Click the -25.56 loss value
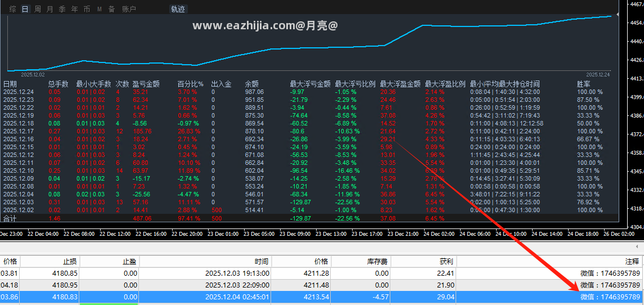This screenshot has height=305, width=644. (x=142, y=194)
